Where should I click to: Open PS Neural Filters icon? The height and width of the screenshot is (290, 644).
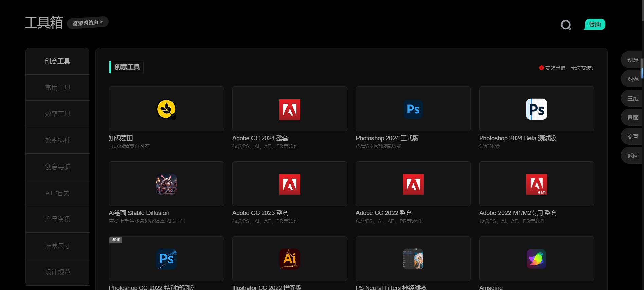413,259
